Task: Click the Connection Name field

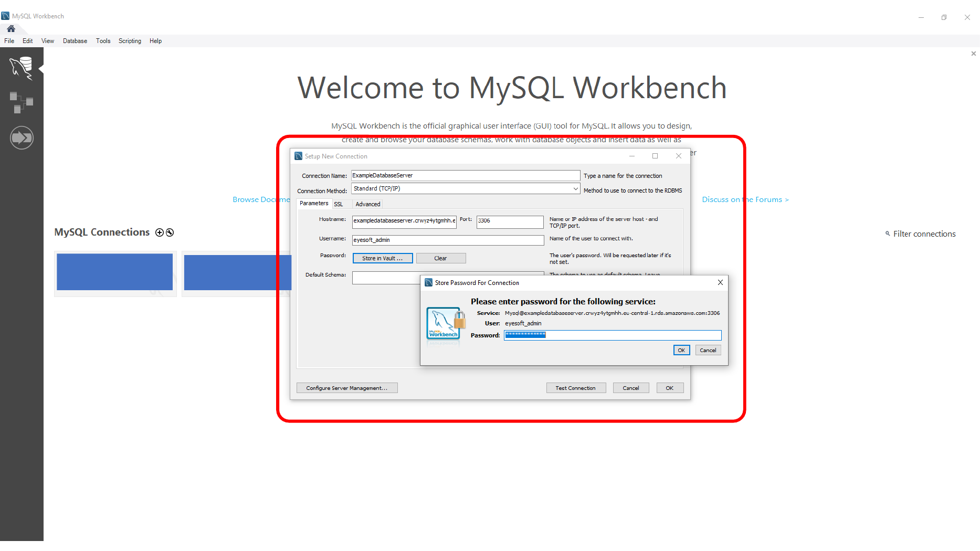Action: click(466, 175)
